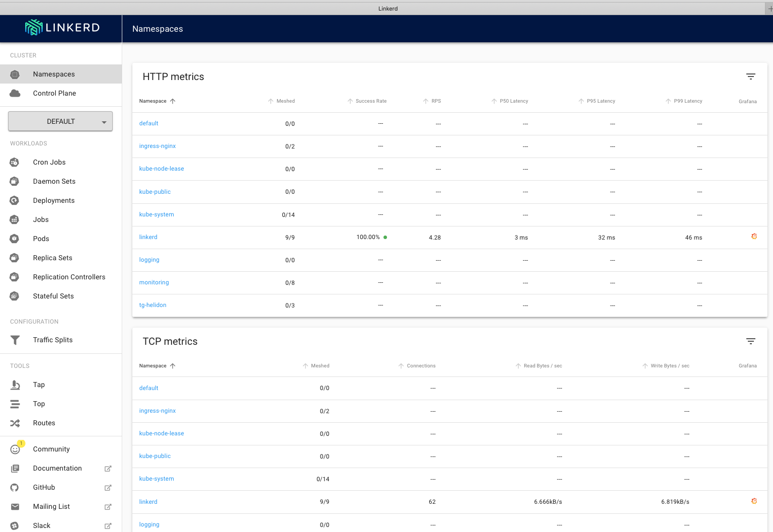Open new browser tab plus button

(769, 9)
